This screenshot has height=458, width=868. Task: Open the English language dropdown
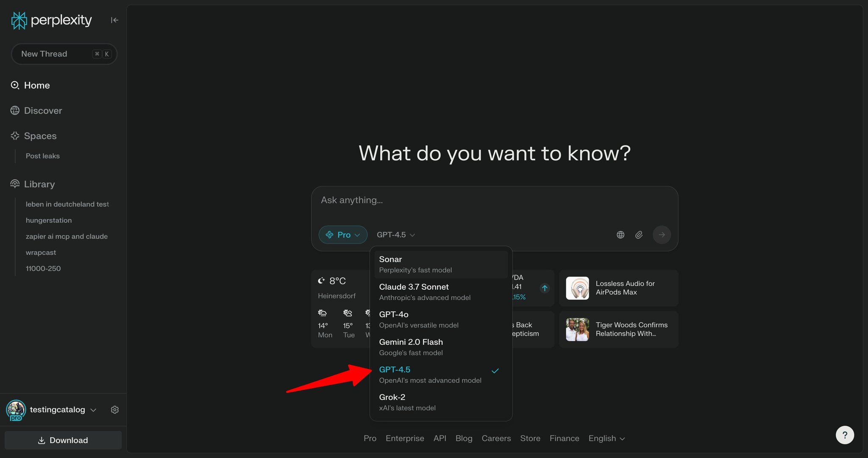tap(606, 438)
